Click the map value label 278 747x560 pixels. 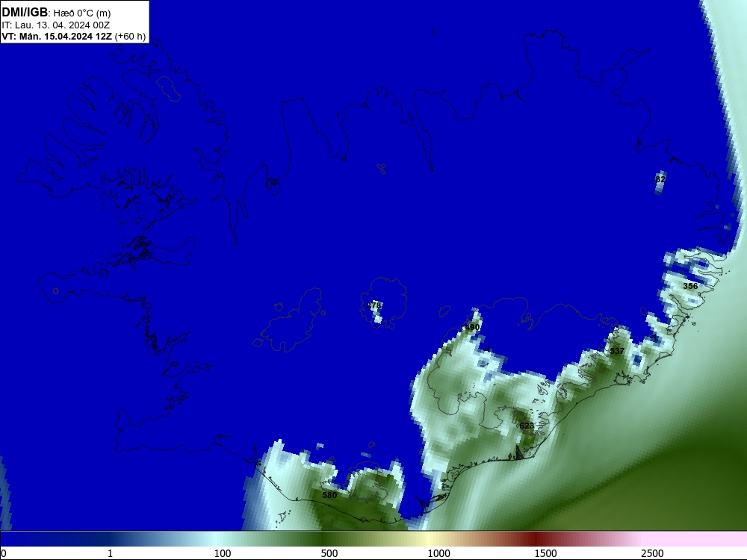click(x=374, y=305)
